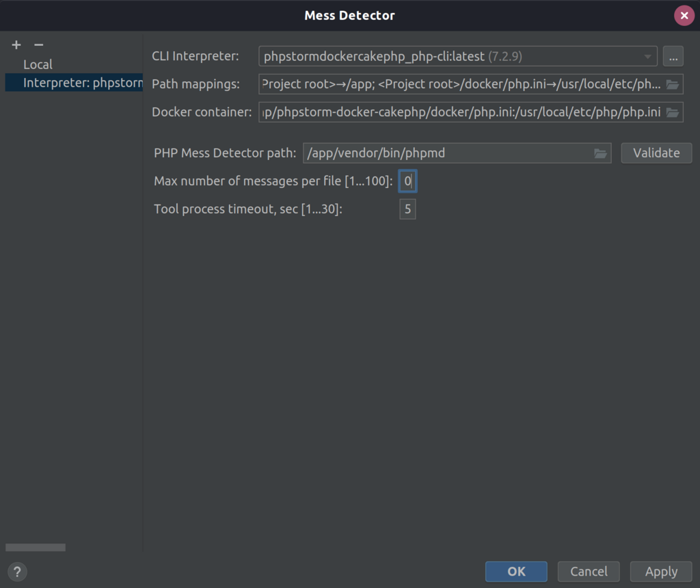700x588 pixels.
Task: Cancel the Mess Detector dialog
Action: (x=589, y=572)
